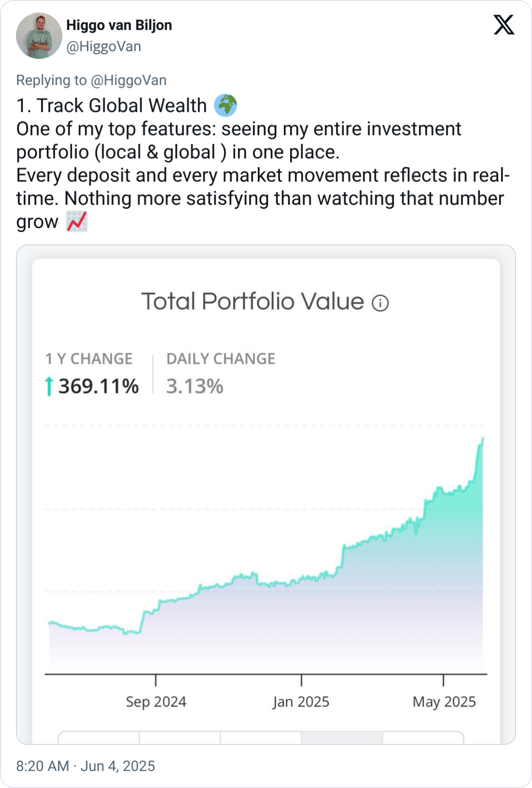Click the Jan 2025 axis label
Image resolution: width=532 pixels, height=788 pixels.
(301, 702)
